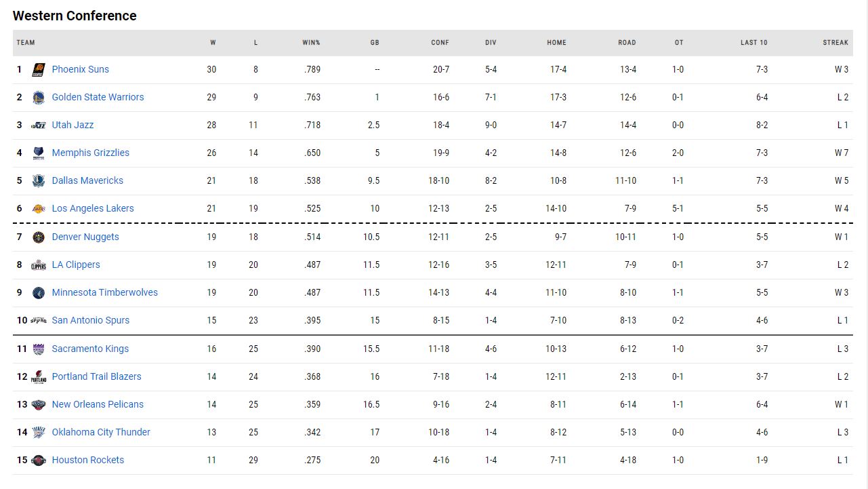Click the Memphis Grizzlies logo
Screen dimensions: 868x489
click(x=39, y=153)
